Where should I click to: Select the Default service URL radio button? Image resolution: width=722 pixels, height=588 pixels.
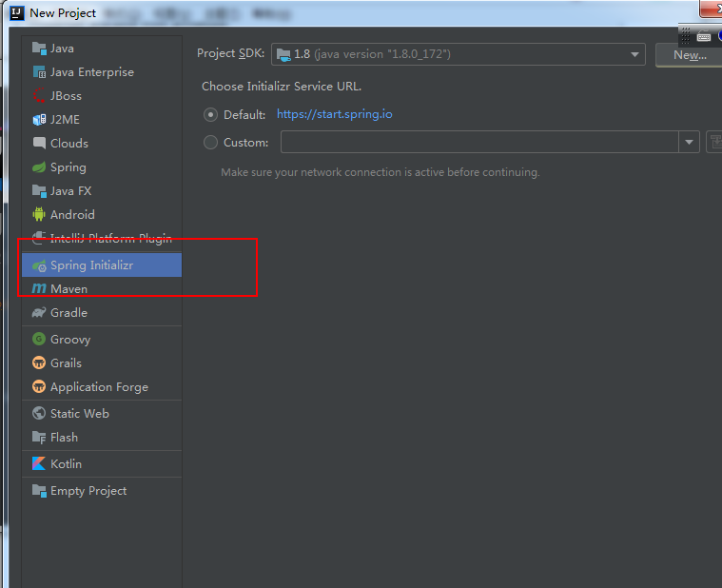(x=210, y=114)
